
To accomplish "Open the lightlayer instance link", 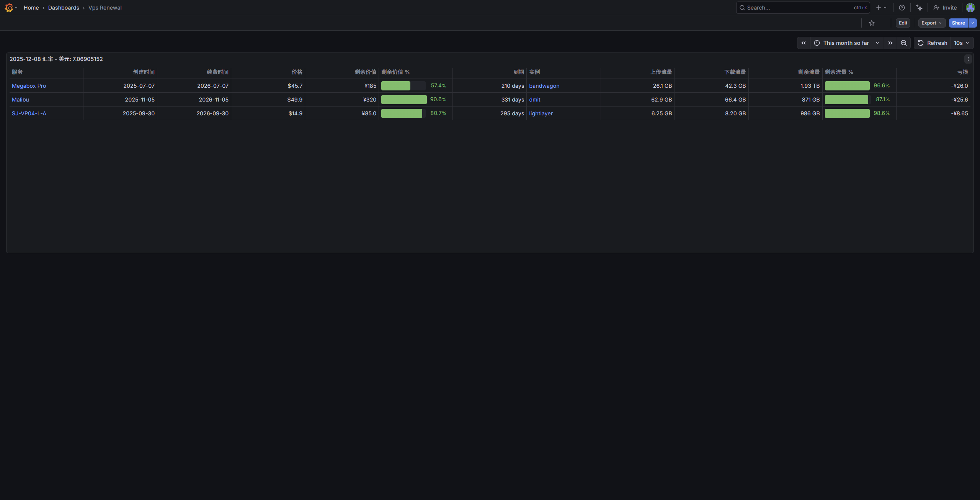I will pos(541,113).
